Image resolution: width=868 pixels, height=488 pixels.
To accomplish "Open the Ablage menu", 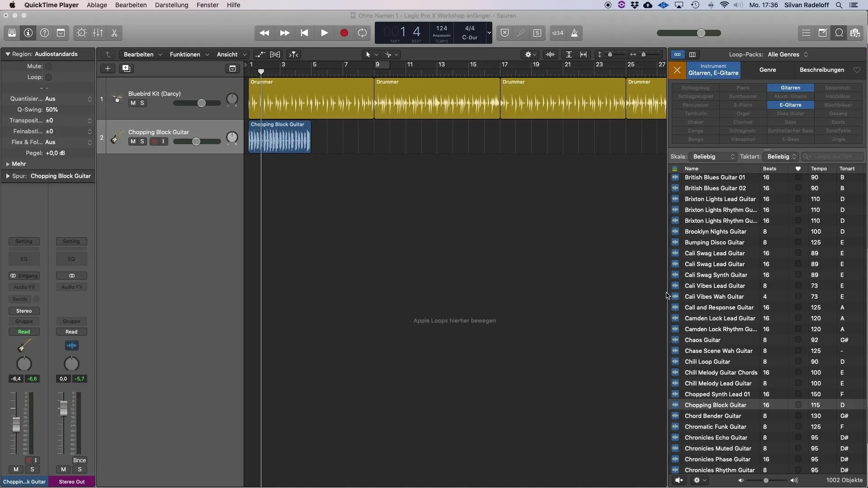I will click(x=97, y=5).
